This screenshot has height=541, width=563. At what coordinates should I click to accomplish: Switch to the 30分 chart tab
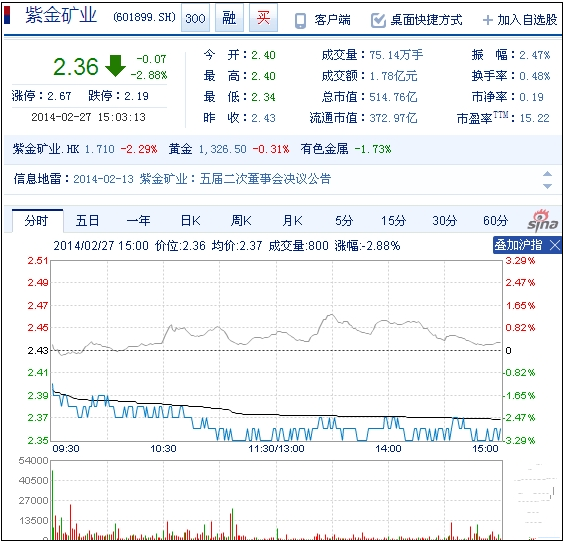(445, 220)
